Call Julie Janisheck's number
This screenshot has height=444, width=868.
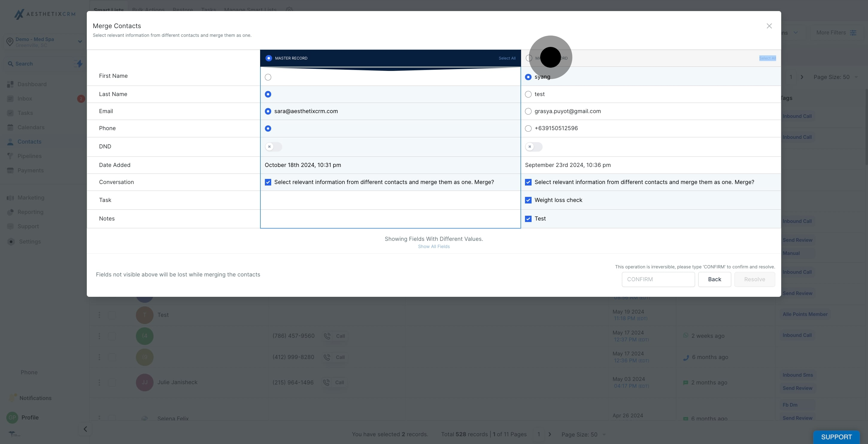coord(334,383)
